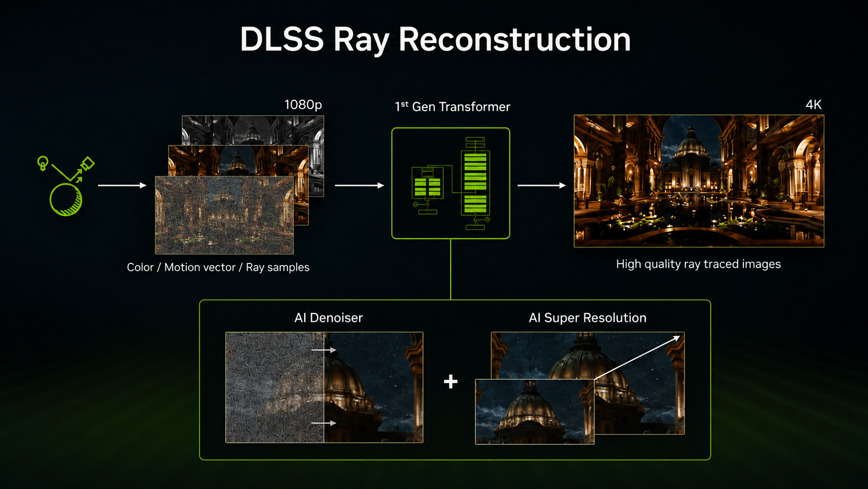The height and width of the screenshot is (489, 868).
Task: Click the 'DLSS Ray Reconstruction' title
Action: pos(435,39)
